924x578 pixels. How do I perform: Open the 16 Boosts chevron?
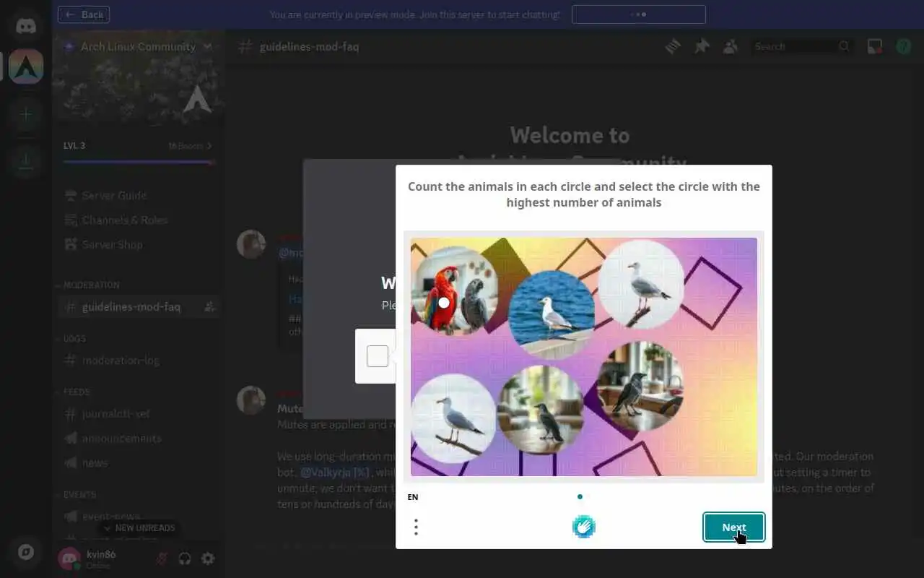tap(209, 146)
